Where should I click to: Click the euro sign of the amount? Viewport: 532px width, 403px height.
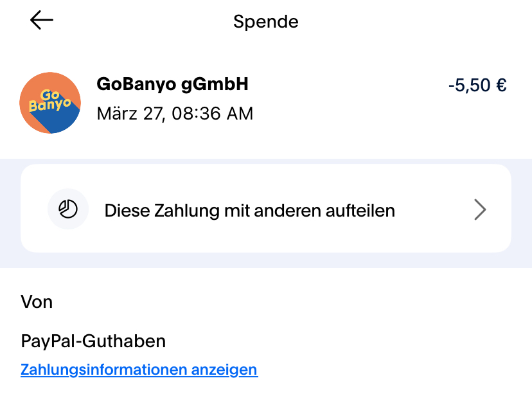(501, 85)
